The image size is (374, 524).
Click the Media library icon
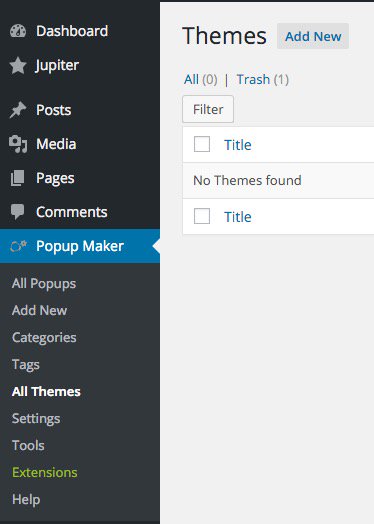click(x=18, y=144)
